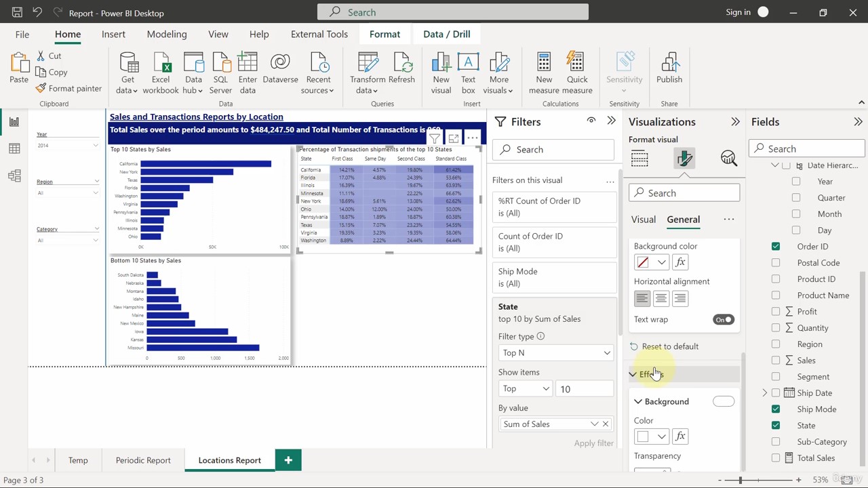Viewport: 868px width, 488px height.
Task: Switch to Report view in left sidebar
Action: pos(14,122)
